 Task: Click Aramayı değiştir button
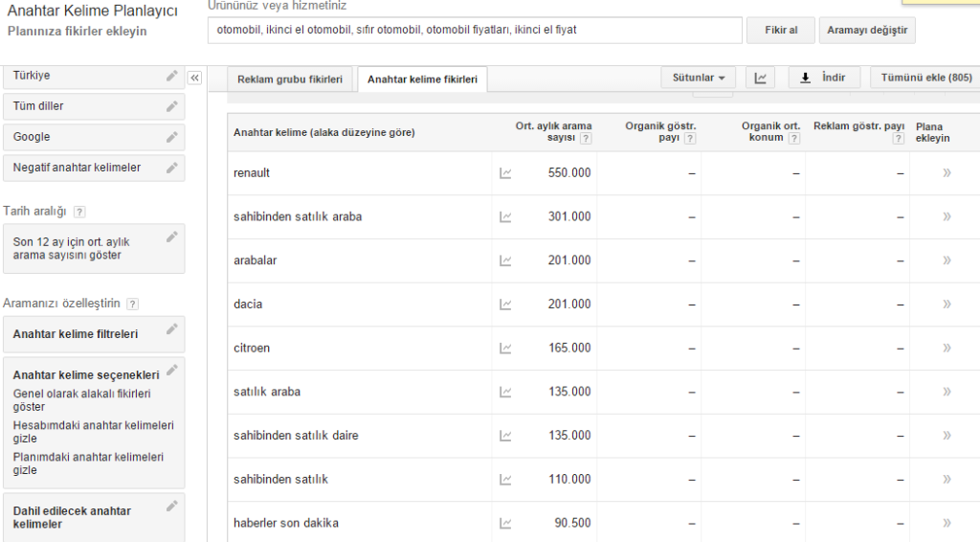(x=867, y=30)
